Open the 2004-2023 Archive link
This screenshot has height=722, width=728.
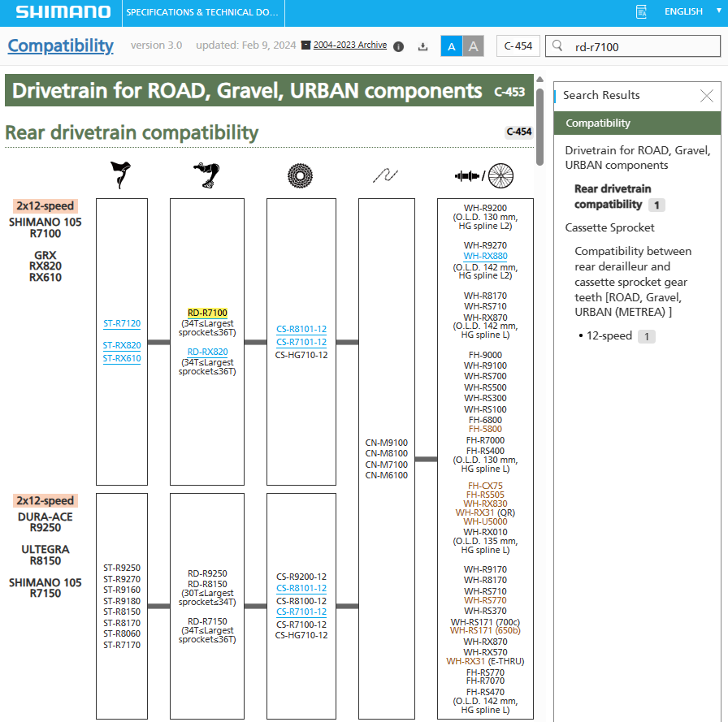pyautogui.click(x=349, y=45)
